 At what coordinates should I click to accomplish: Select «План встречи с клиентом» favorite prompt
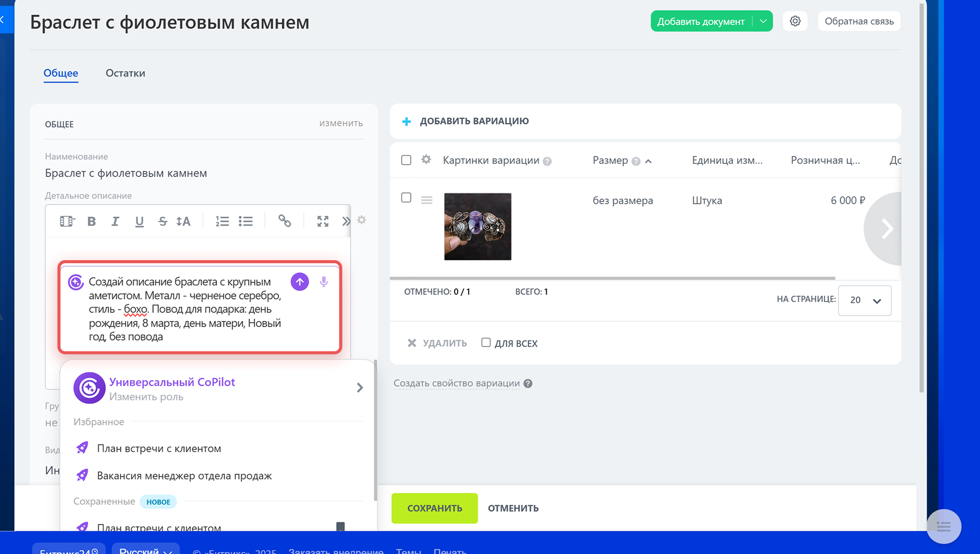click(159, 448)
